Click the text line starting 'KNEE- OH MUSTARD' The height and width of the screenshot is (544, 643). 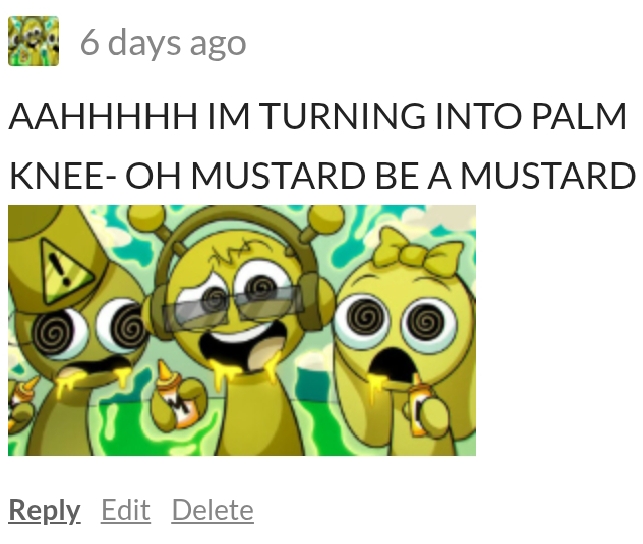coord(322,175)
